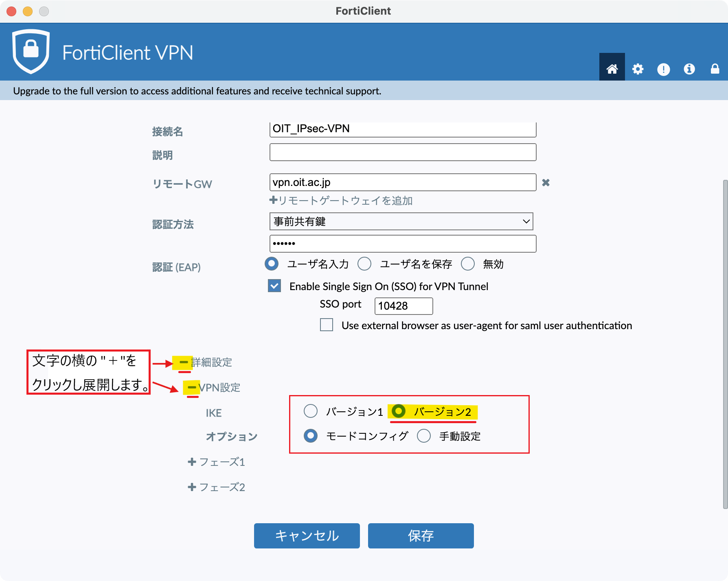Open the info about icon
This screenshot has height=581, width=728.
(x=689, y=69)
